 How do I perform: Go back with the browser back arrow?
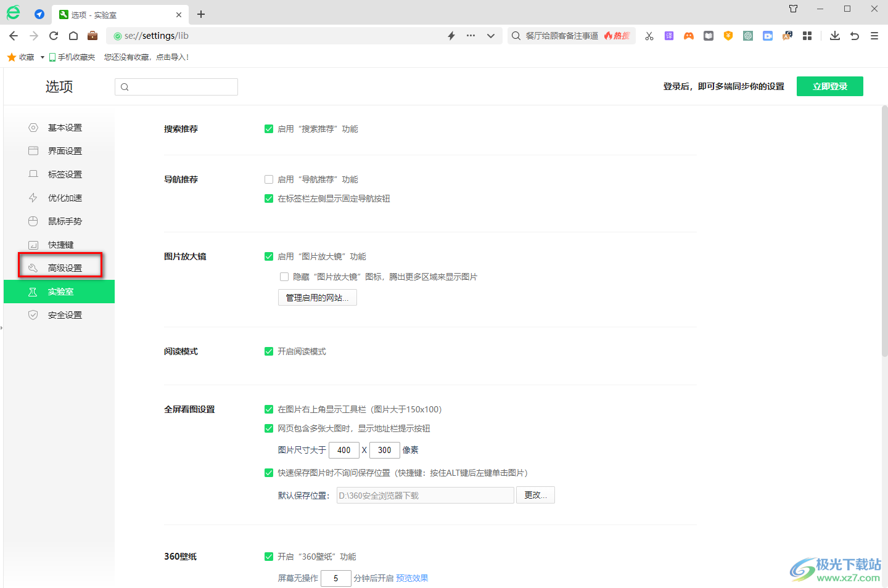pyautogui.click(x=14, y=36)
